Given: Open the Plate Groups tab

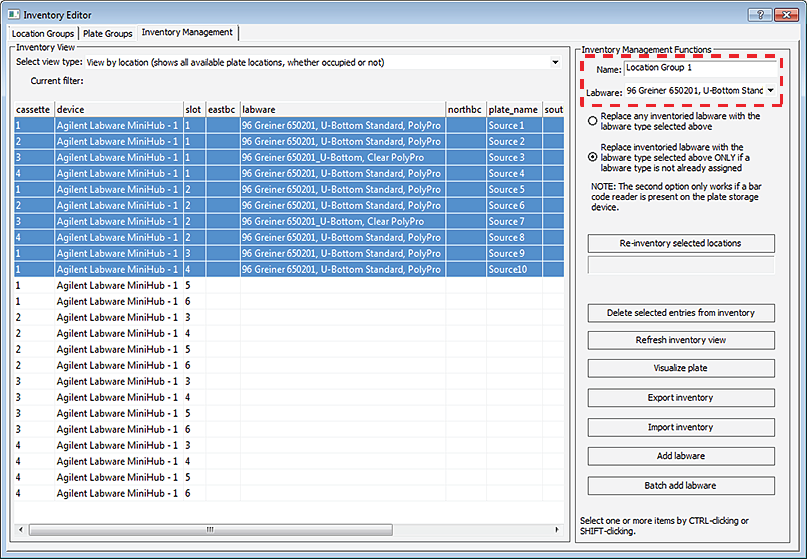Looking at the screenshot, I should point(107,33).
